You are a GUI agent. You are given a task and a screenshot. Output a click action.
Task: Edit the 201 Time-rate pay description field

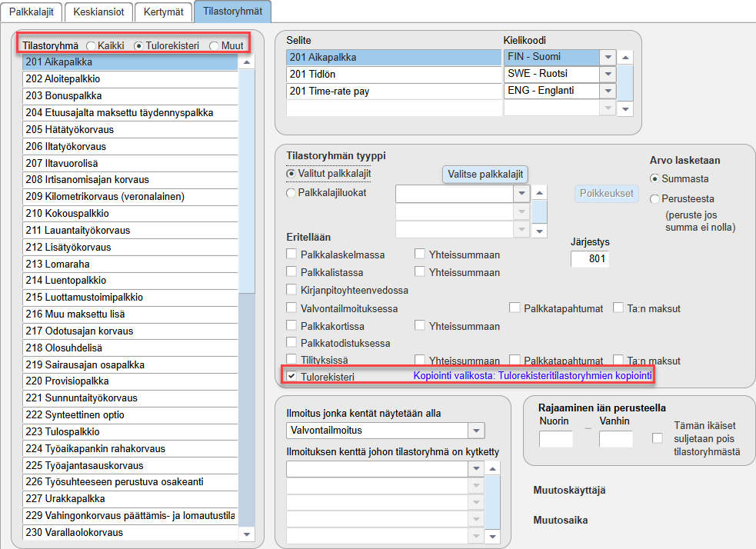click(x=394, y=91)
